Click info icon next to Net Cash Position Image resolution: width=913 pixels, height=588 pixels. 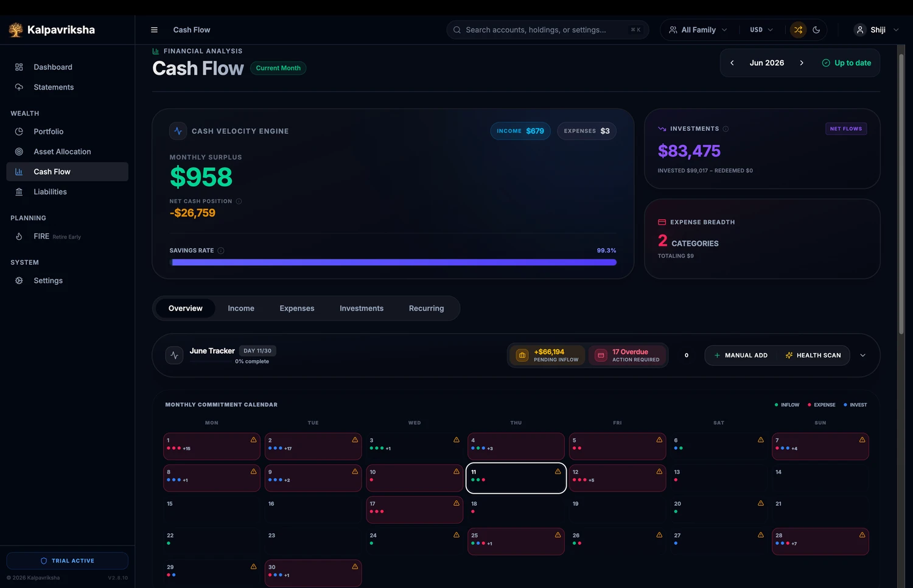tap(239, 201)
